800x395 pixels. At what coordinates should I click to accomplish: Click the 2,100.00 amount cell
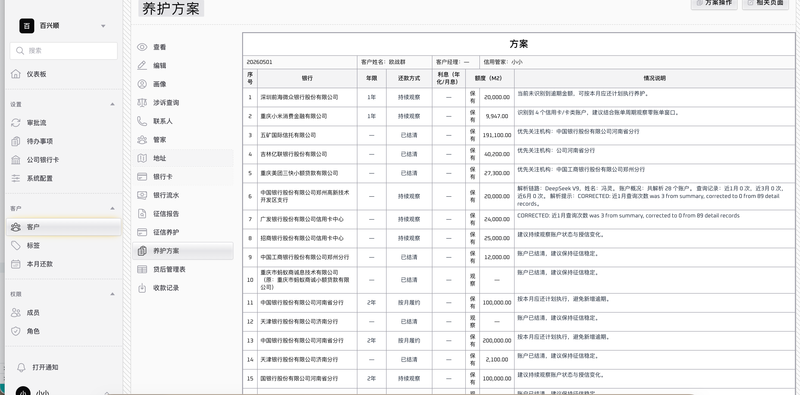coord(496,360)
